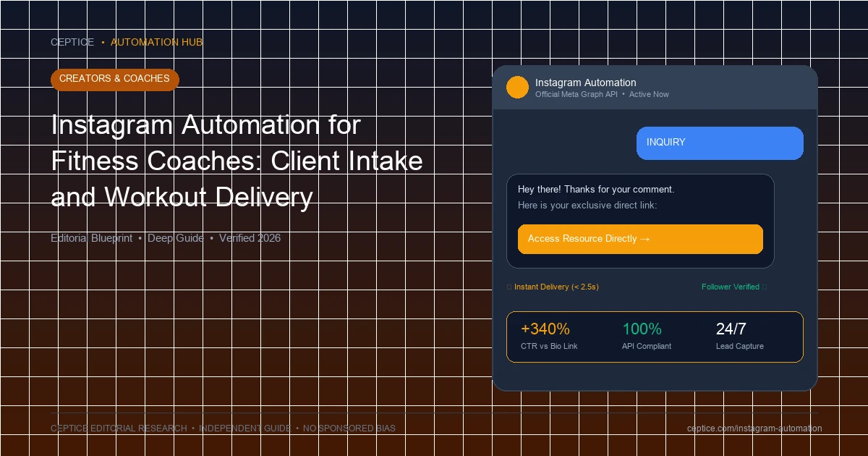Click the 'CTR vs Bio Link' caption
Viewport: 868px width, 456px height.
coord(549,346)
